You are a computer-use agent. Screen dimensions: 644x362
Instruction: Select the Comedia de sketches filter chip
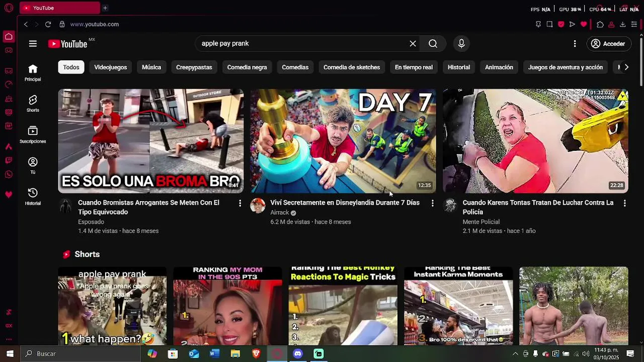point(352,67)
